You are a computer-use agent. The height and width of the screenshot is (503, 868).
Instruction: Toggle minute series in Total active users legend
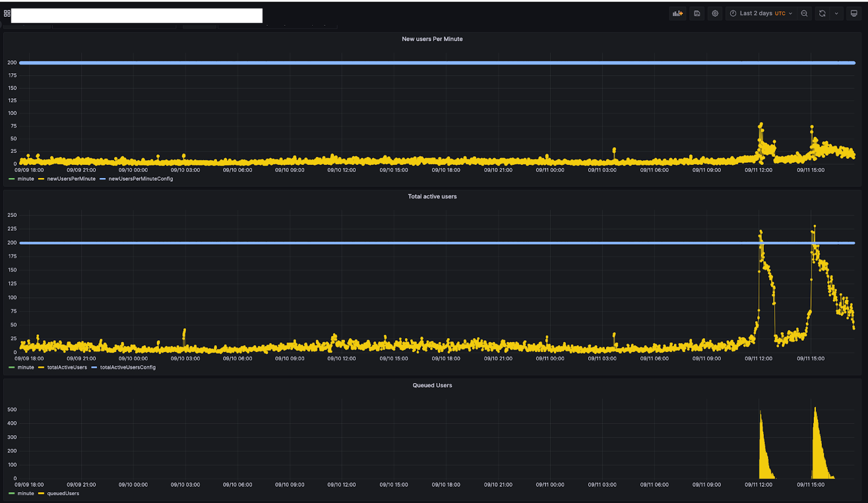tap(25, 367)
